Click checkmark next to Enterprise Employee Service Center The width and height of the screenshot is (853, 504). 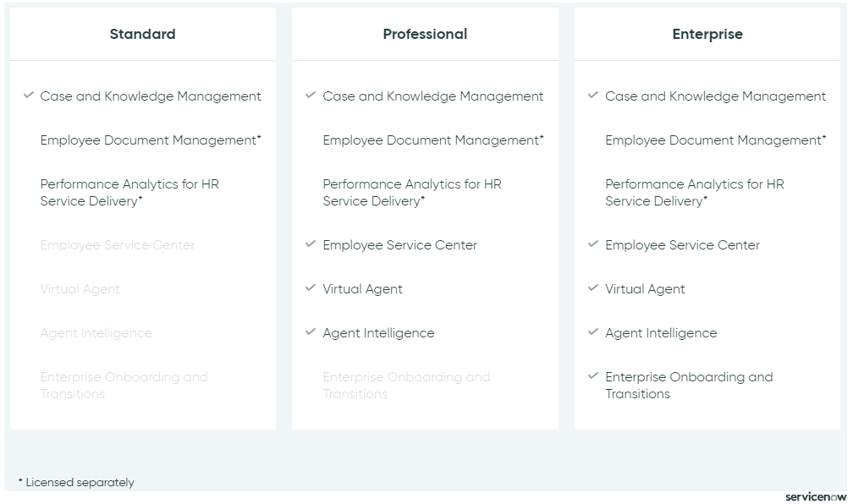coord(593,244)
